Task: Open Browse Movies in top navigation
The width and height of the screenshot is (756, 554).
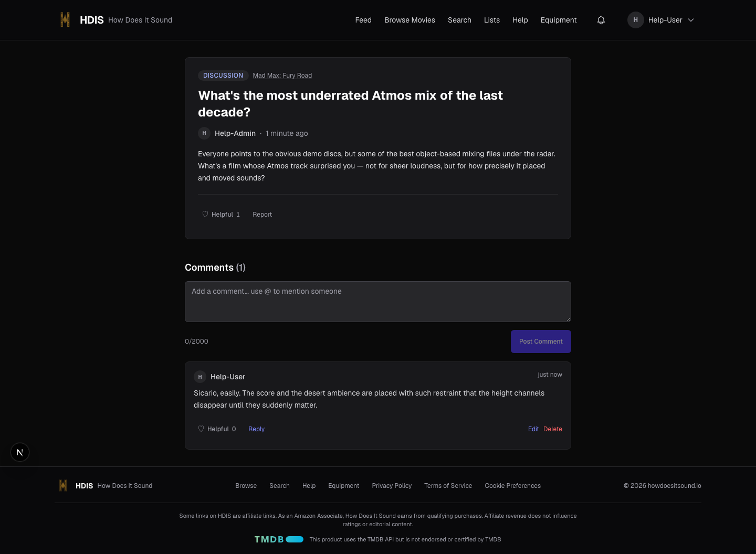Action: pyautogui.click(x=409, y=20)
